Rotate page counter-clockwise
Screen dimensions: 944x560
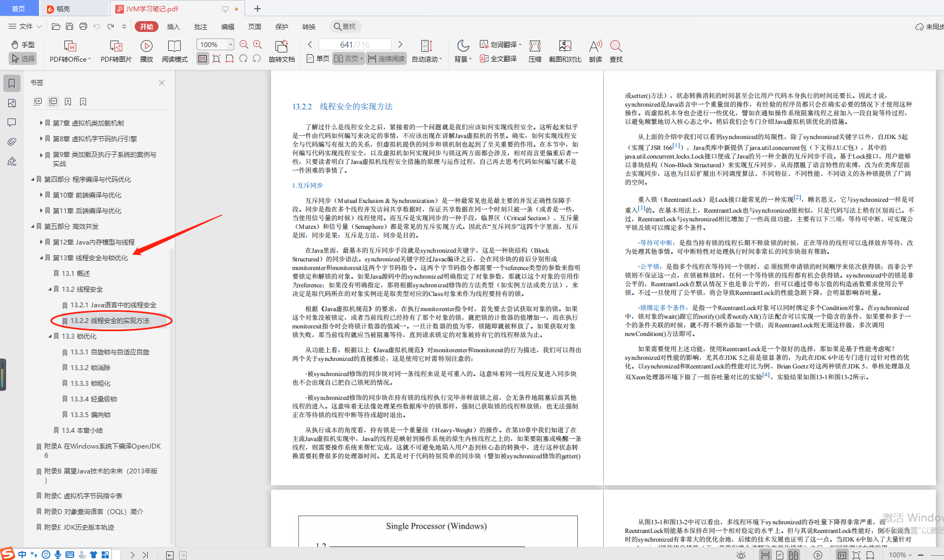[x=257, y=58]
